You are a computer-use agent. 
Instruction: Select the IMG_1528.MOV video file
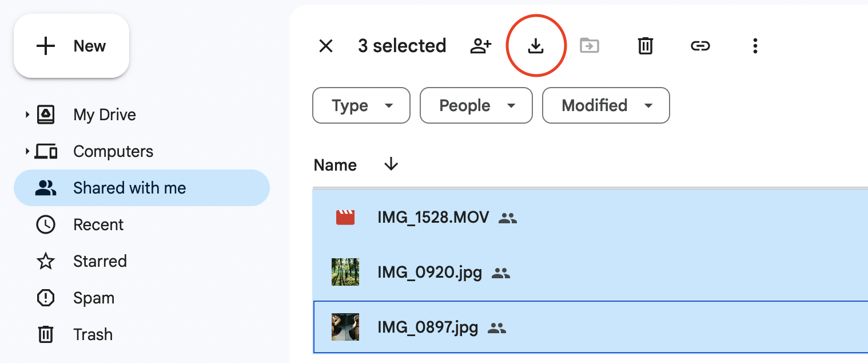tap(433, 218)
